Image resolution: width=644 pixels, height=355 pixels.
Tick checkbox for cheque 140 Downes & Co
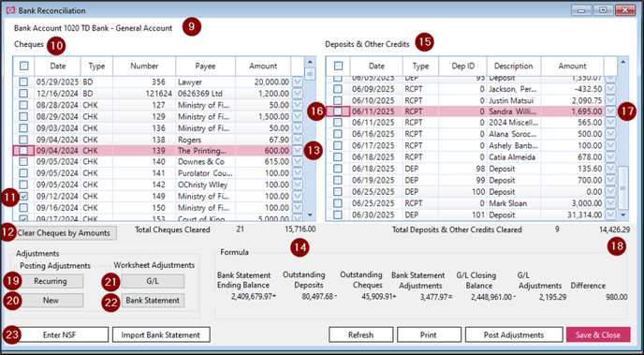(x=23, y=162)
